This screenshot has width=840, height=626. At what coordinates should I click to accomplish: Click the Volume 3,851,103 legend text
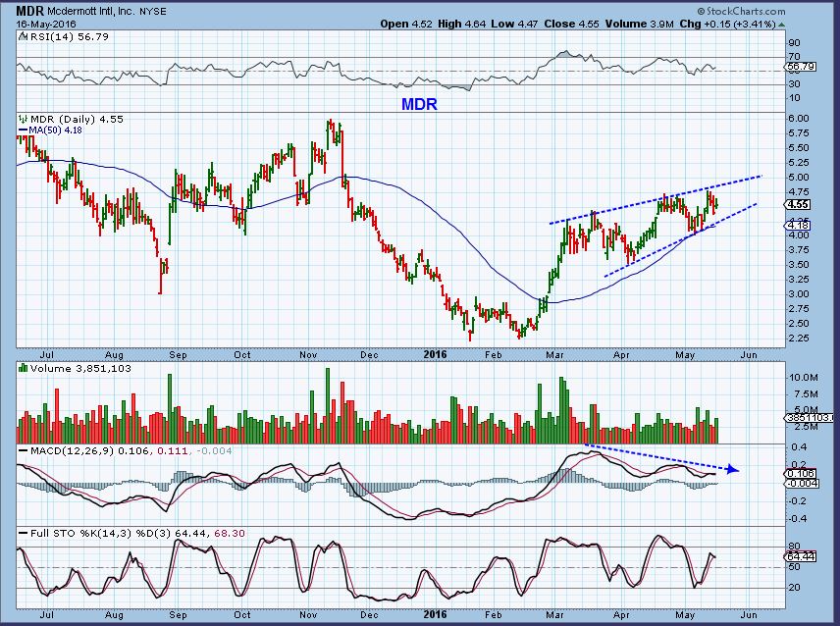pyautogui.click(x=80, y=368)
